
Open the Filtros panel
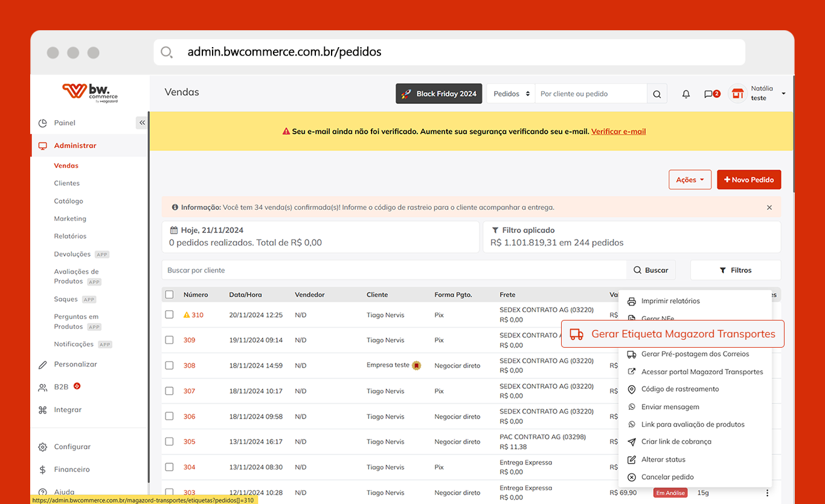(736, 270)
